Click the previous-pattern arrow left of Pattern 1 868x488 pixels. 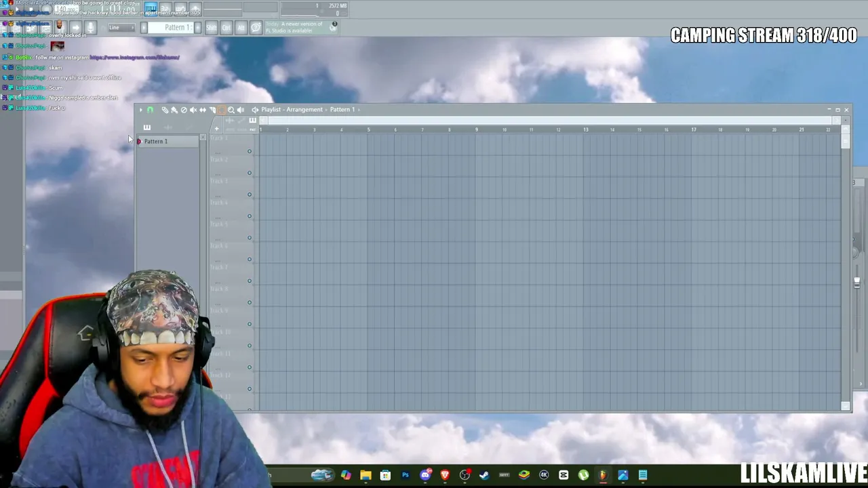tap(144, 28)
